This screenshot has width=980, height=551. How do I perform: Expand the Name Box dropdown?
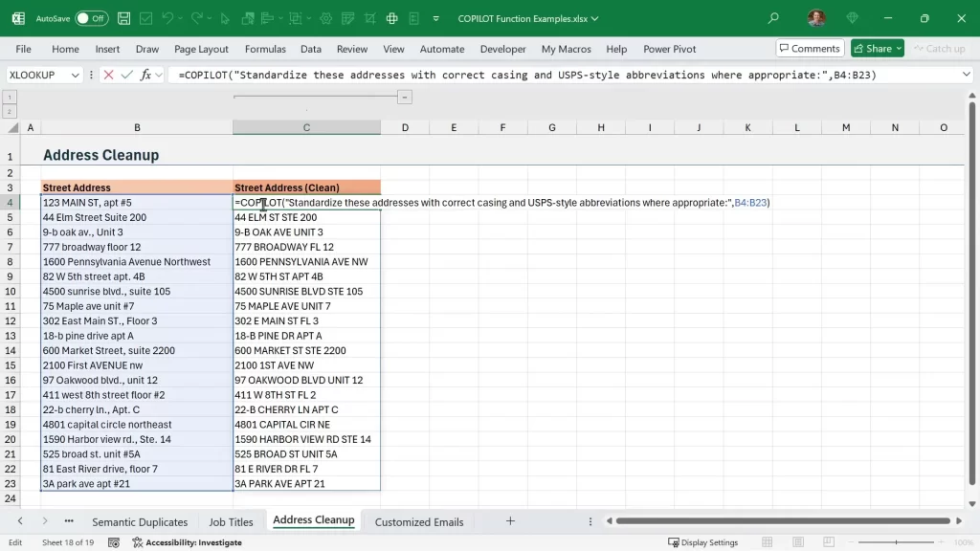click(75, 75)
